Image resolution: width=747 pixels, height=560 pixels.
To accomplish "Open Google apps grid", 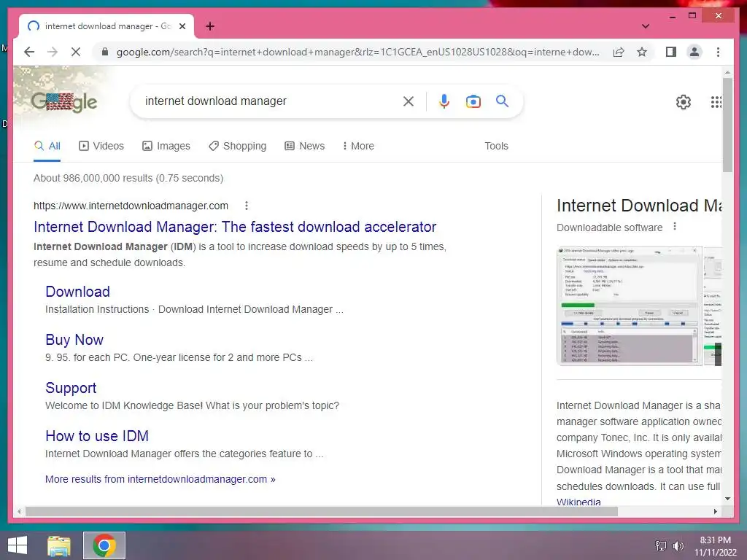I will coord(716,101).
